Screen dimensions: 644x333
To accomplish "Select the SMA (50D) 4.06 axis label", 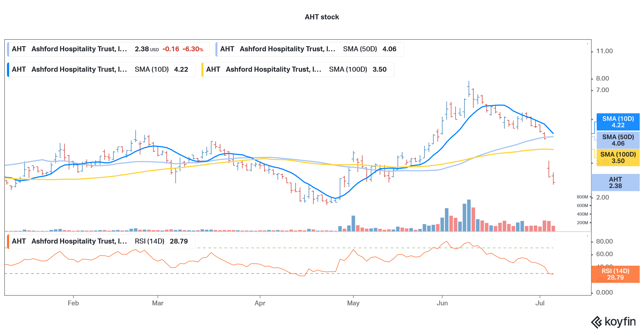I will [x=618, y=140].
